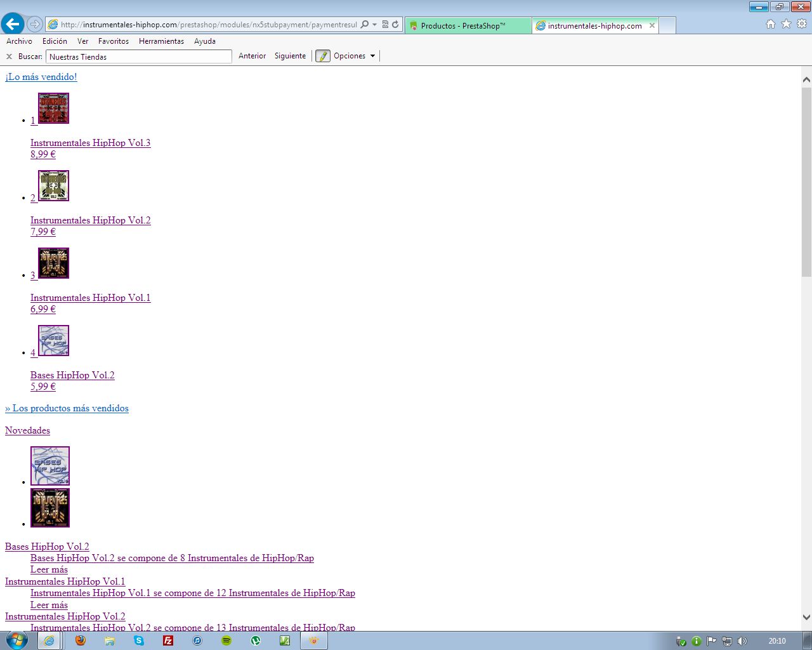Click Anterior in the find bar

click(x=252, y=56)
